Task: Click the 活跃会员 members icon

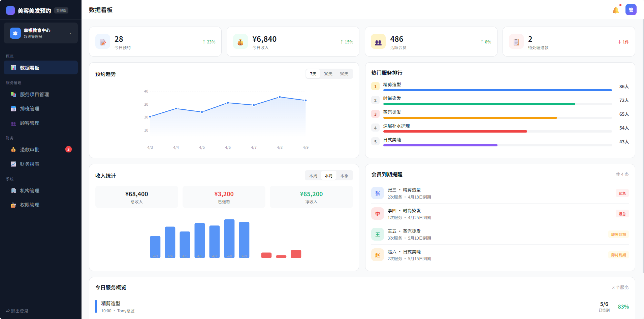Action: tap(378, 42)
